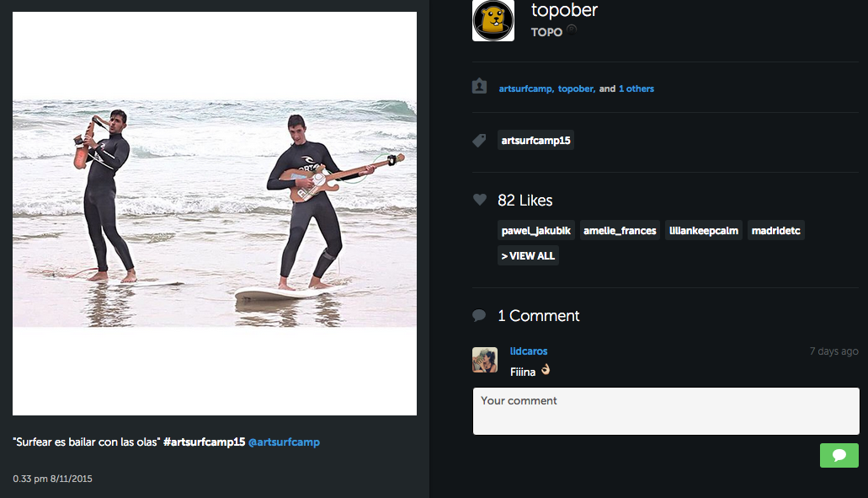Open lidcaros username link
The width and height of the screenshot is (868, 498).
[x=528, y=351]
